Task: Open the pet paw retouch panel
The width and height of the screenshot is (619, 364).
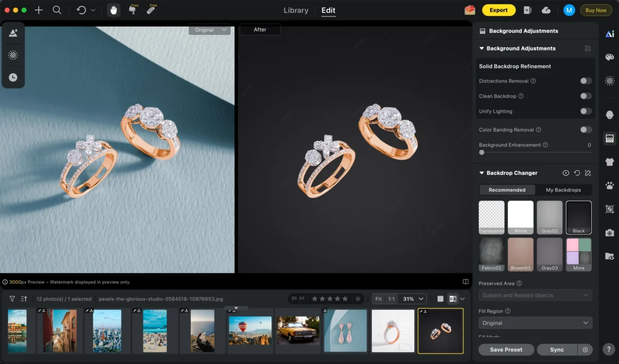Action: pyautogui.click(x=610, y=186)
